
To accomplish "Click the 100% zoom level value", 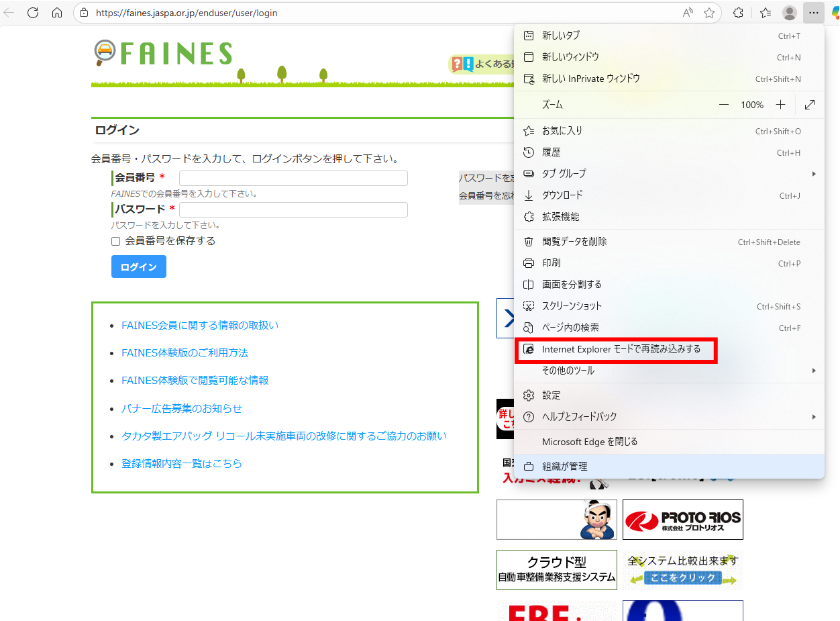I will tap(752, 105).
